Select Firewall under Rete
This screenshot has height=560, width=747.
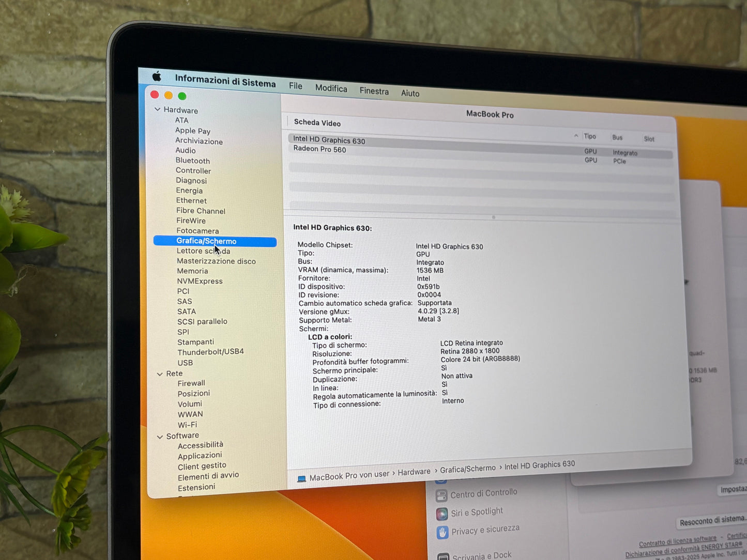(191, 383)
